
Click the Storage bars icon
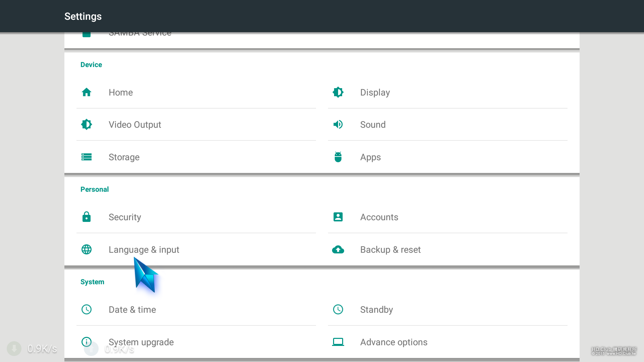(87, 157)
